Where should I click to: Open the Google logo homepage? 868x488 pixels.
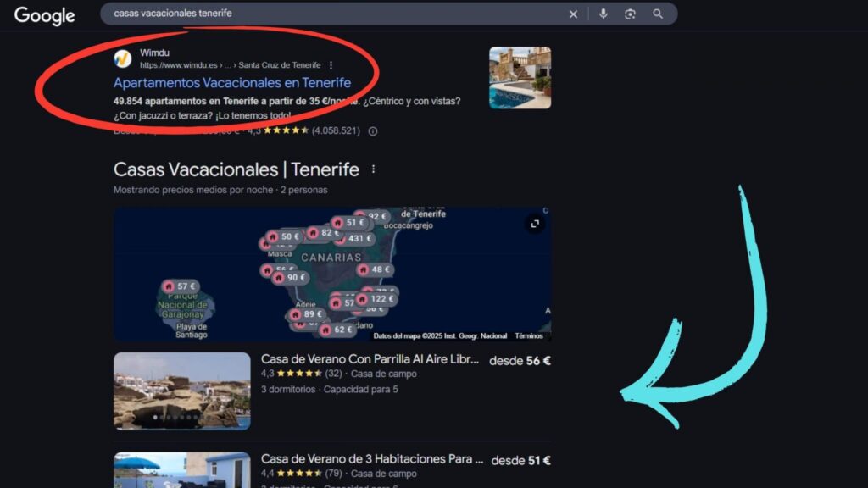pyautogui.click(x=44, y=15)
